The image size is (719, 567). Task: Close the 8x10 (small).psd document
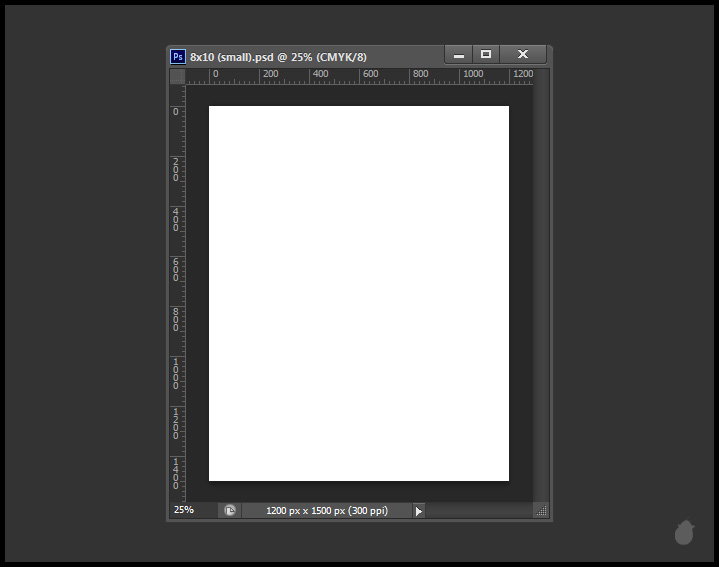[523, 55]
